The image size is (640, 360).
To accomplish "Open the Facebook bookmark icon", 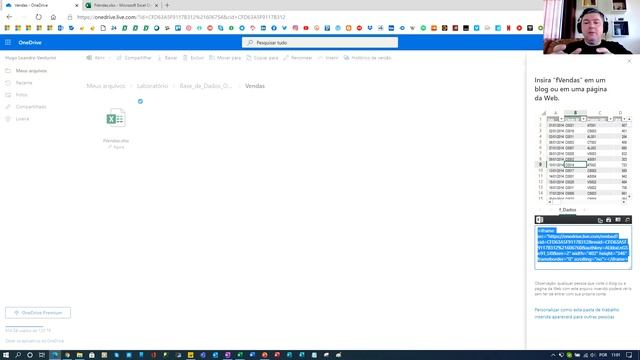I will pyautogui.click(x=274, y=28).
